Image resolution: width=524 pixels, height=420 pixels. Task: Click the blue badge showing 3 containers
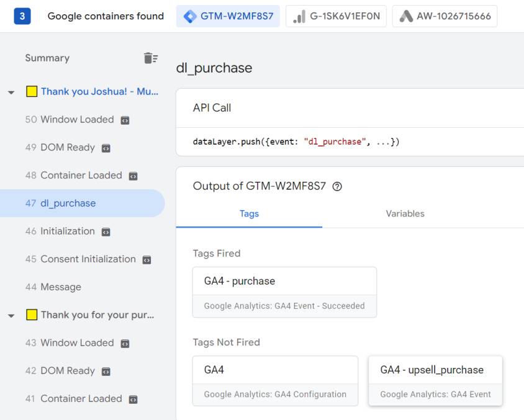[x=22, y=16]
